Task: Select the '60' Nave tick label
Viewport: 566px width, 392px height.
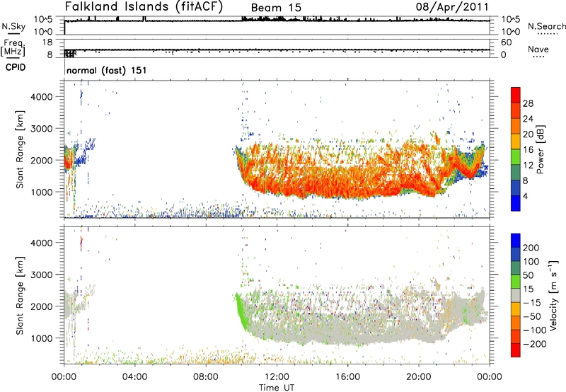Action: pyautogui.click(x=507, y=42)
